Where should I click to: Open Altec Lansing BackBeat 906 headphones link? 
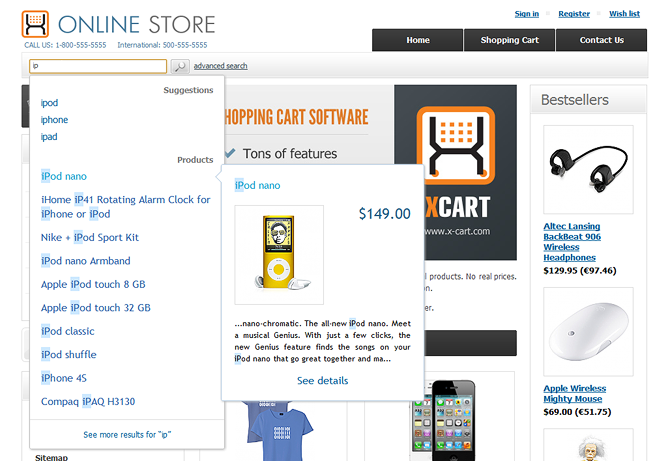coord(572,242)
